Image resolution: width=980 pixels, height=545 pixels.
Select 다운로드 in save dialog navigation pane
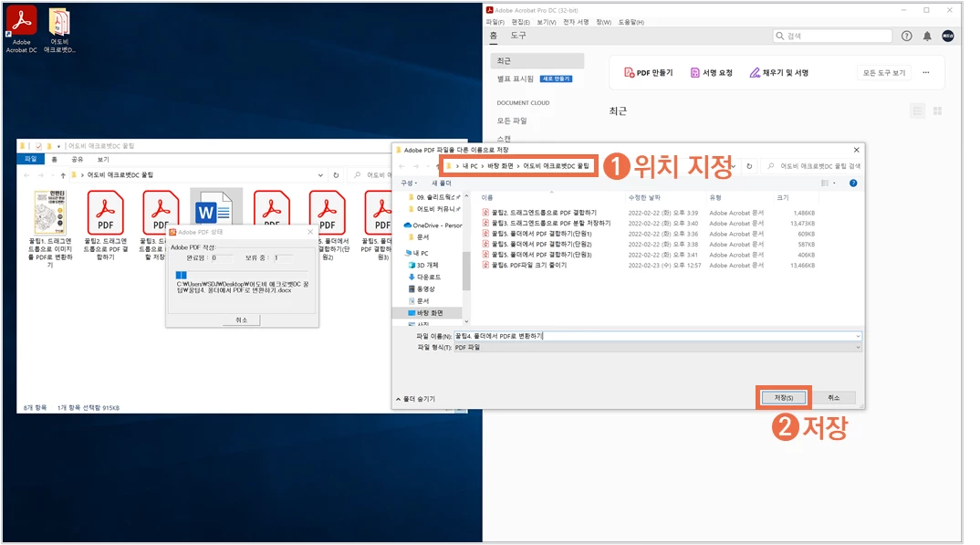(x=424, y=277)
